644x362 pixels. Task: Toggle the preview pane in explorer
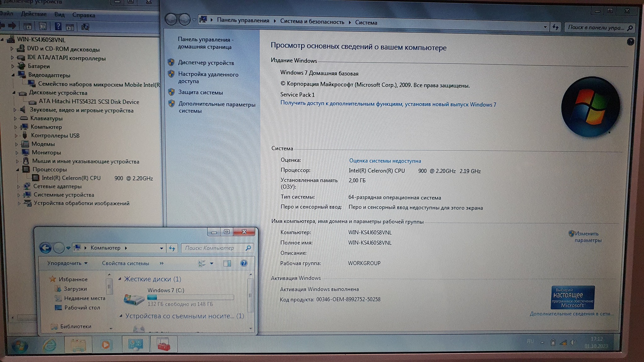click(227, 263)
